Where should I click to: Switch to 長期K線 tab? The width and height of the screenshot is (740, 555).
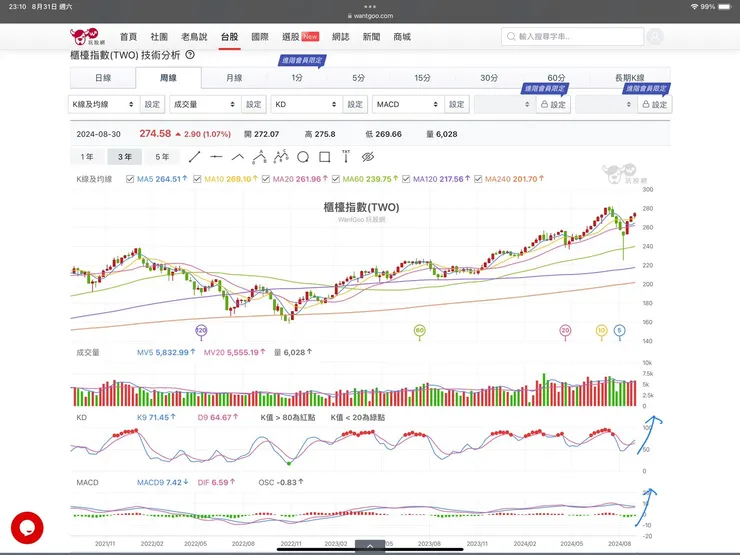click(x=630, y=78)
